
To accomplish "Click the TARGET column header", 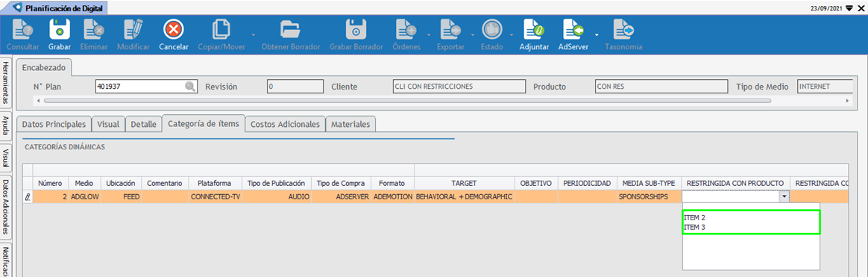I will 464,183.
